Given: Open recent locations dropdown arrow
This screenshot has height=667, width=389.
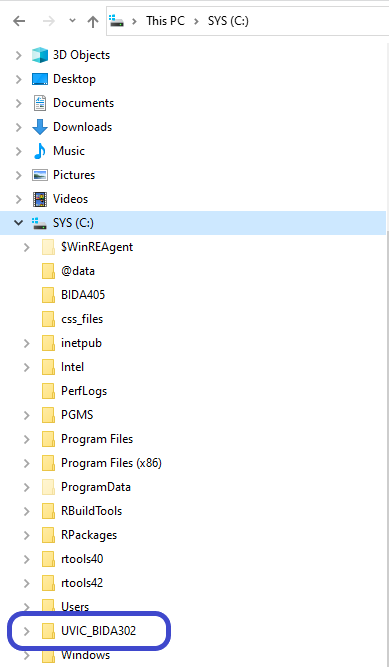Looking at the screenshot, I should click(x=72, y=21).
